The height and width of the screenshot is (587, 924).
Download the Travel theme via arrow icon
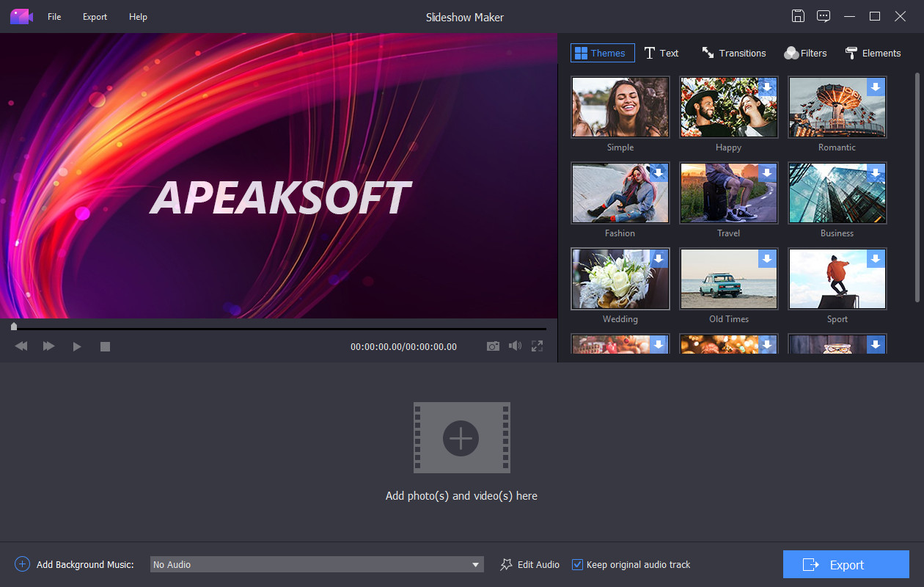coord(767,173)
